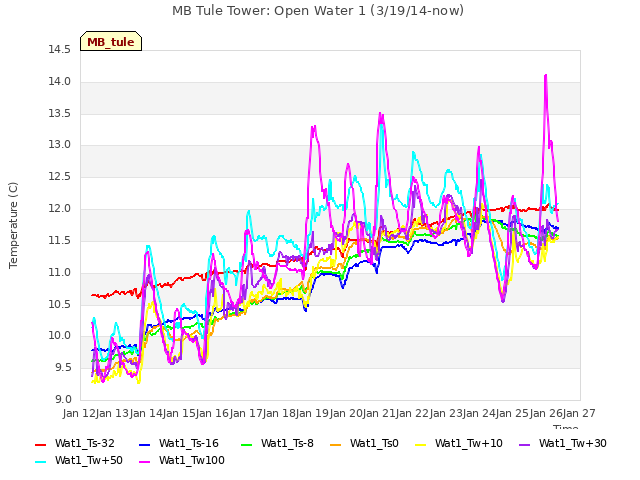Image resolution: width=640 pixels, height=480 pixels.
Task: Click the magenta peak above 14.0 near Jan 26
Action: coord(546,76)
